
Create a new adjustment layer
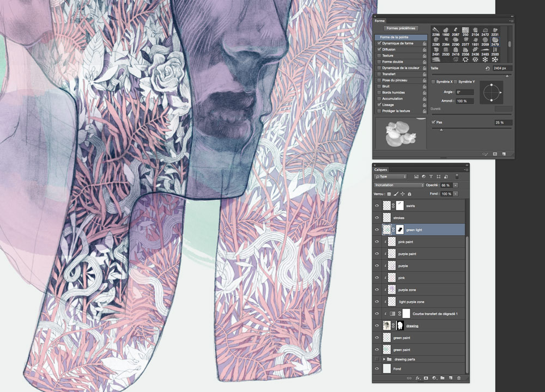[x=434, y=378]
